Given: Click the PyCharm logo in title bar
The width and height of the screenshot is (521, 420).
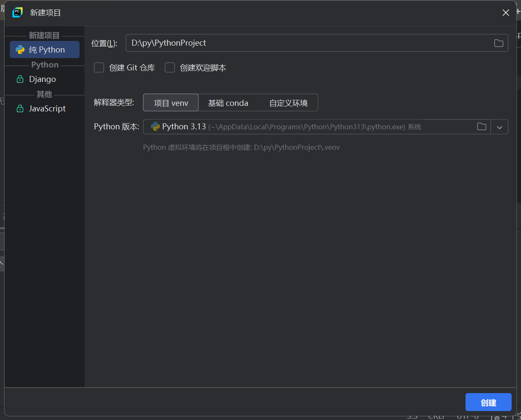Looking at the screenshot, I should point(17,12).
